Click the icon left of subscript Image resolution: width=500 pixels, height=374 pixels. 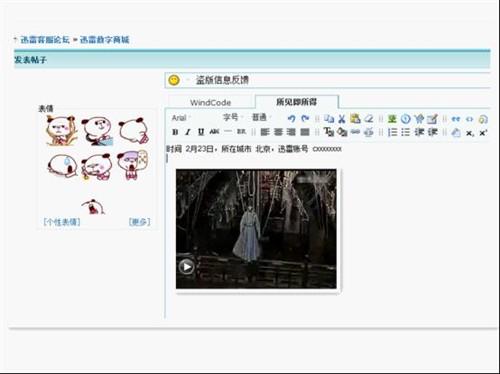click(x=456, y=133)
